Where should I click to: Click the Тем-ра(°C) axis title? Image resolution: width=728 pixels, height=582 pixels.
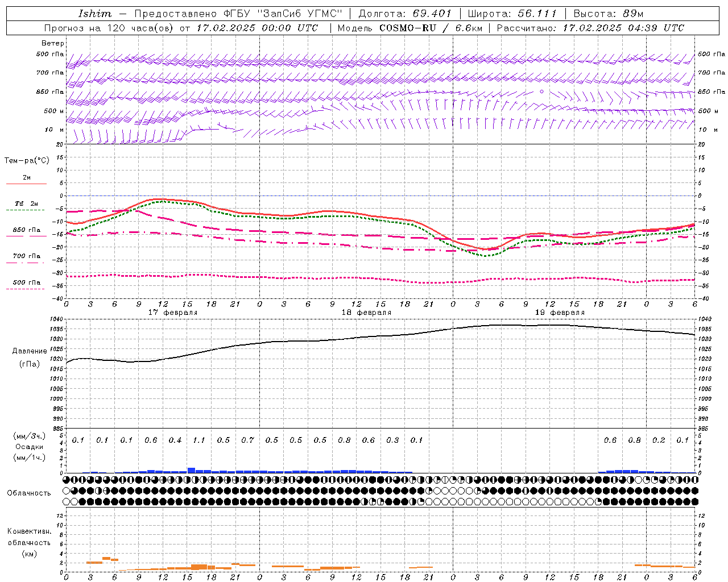(x=27, y=161)
